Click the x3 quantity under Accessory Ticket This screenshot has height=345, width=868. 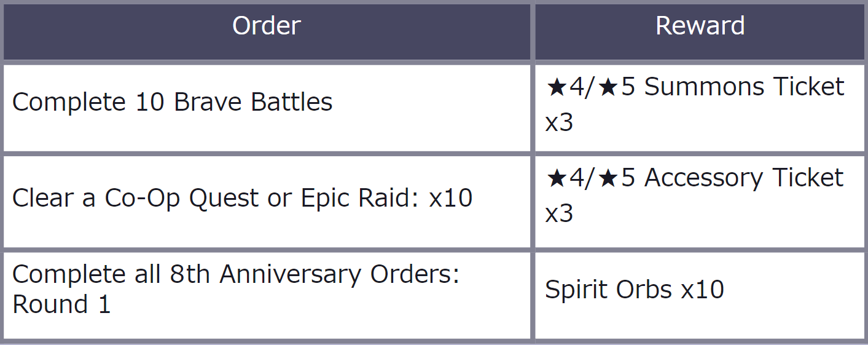click(x=559, y=214)
